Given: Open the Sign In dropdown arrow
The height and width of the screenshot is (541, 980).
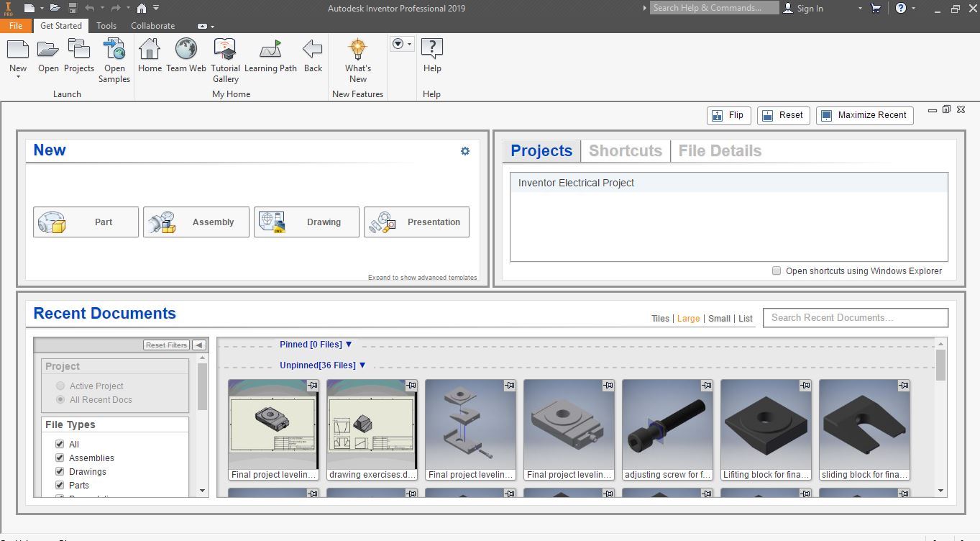Looking at the screenshot, I should 860,8.
